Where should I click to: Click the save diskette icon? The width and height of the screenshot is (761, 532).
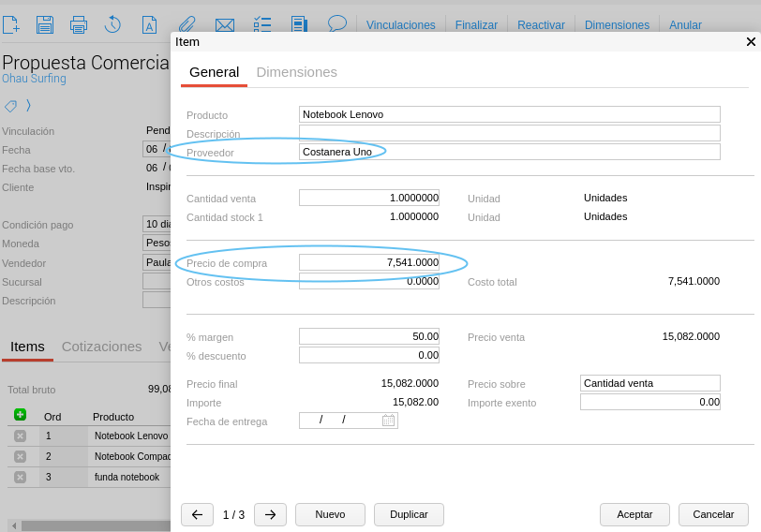[45, 25]
